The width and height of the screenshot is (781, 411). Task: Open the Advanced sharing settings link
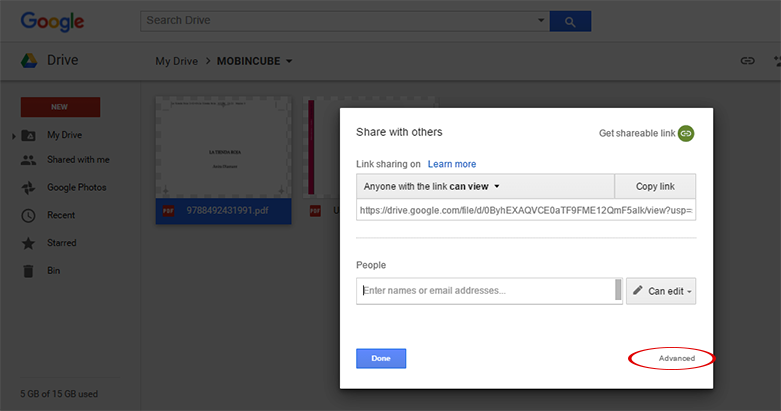coord(676,358)
